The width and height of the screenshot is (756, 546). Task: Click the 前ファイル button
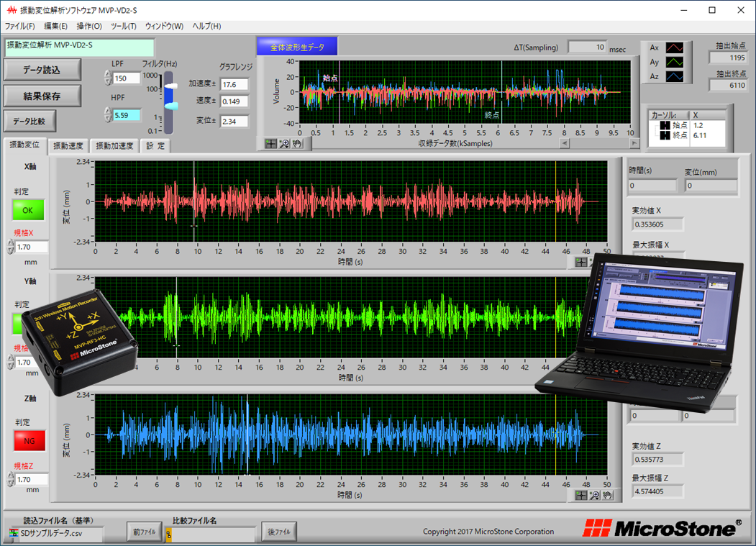[x=144, y=532]
